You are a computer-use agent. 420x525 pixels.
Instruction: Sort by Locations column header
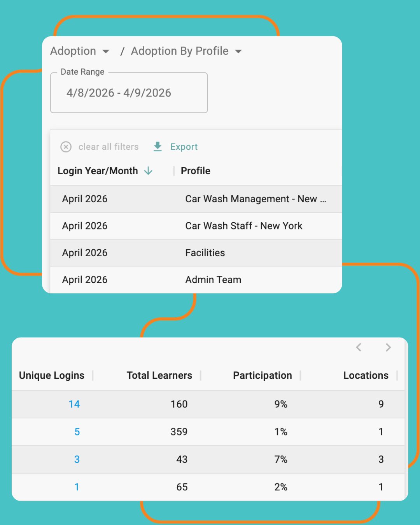(x=366, y=375)
